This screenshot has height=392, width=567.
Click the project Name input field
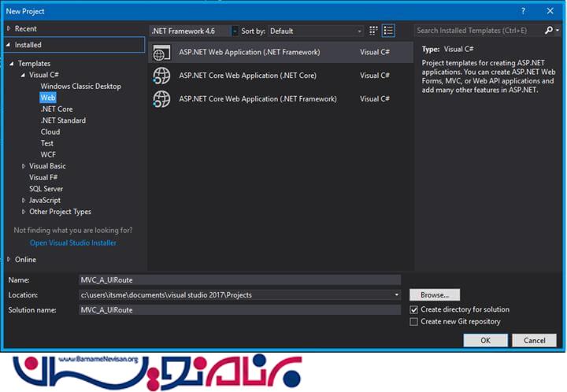(x=239, y=280)
